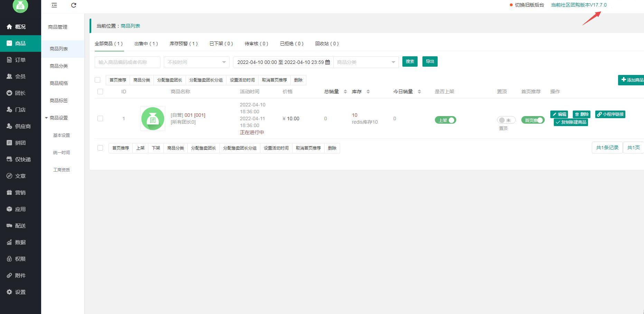The height and width of the screenshot is (314, 644).
Task: Open 拼团 in sidebar
Action: coord(20,143)
